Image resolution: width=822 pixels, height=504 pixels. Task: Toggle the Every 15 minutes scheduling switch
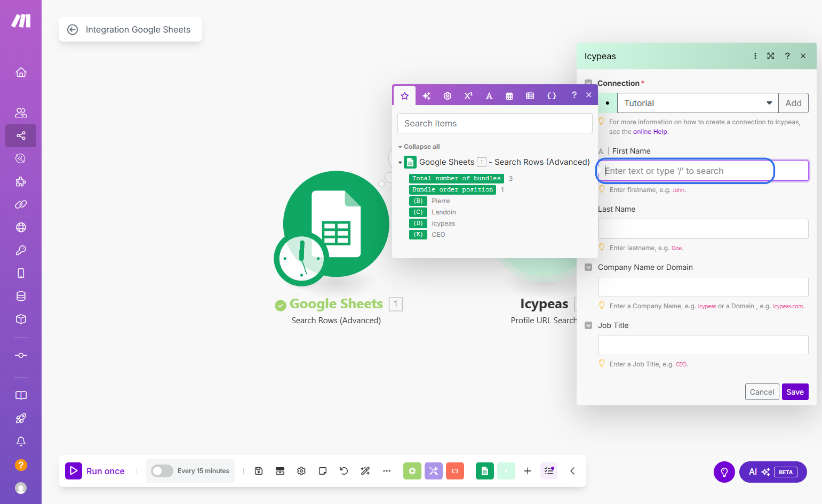point(162,471)
